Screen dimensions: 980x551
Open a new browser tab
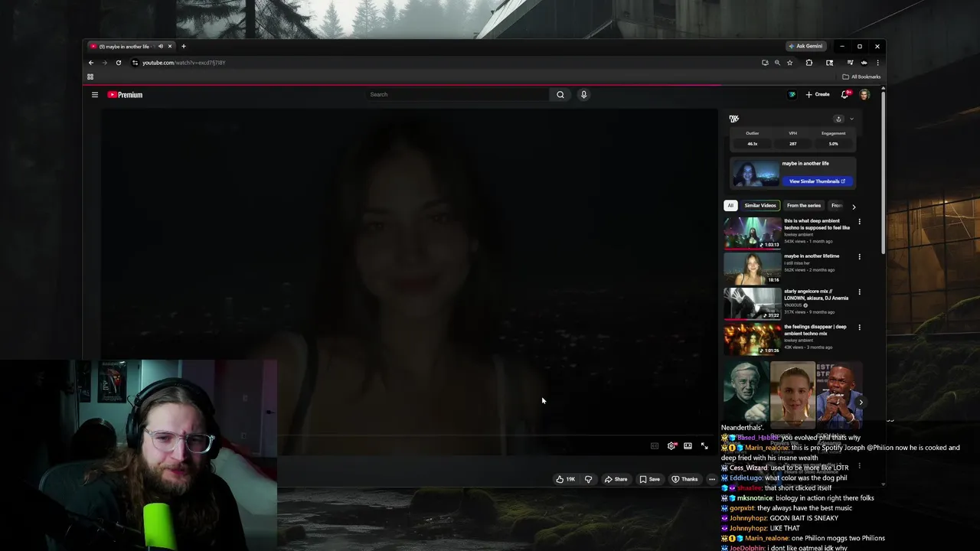(x=183, y=47)
